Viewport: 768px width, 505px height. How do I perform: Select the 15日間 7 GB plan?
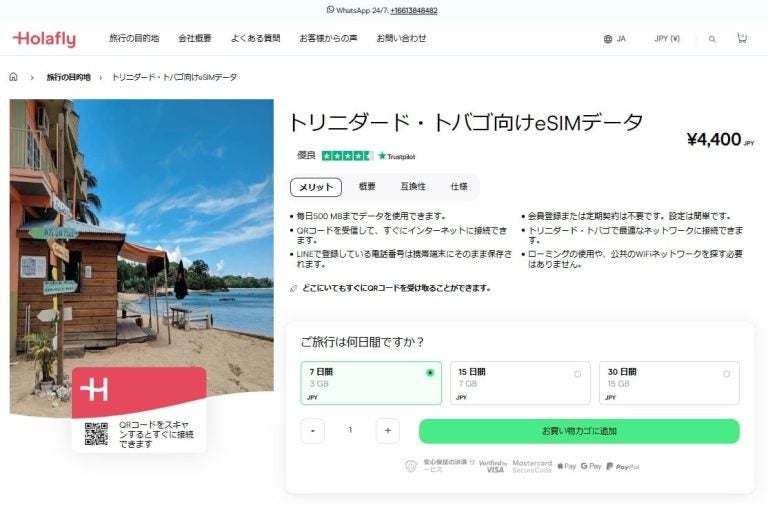(520, 383)
